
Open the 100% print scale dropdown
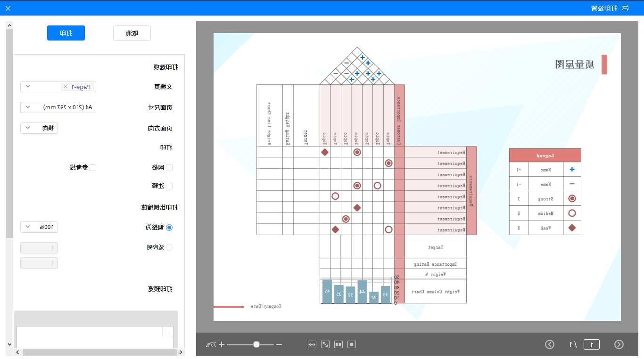click(39, 227)
